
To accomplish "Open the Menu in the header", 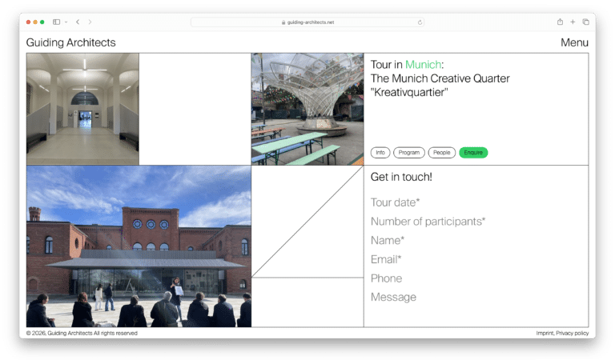I will (x=574, y=42).
